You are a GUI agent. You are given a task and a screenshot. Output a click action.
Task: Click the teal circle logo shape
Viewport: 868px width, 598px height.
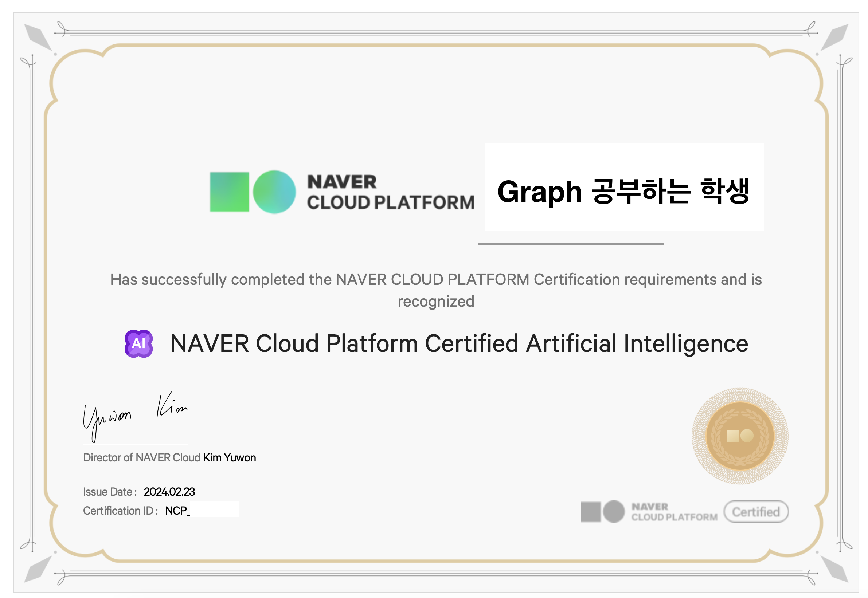click(274, 192)
